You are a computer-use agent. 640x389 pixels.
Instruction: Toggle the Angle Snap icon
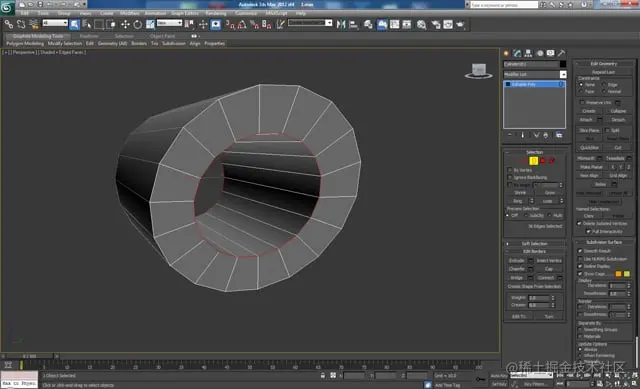(x=242, y=24)
